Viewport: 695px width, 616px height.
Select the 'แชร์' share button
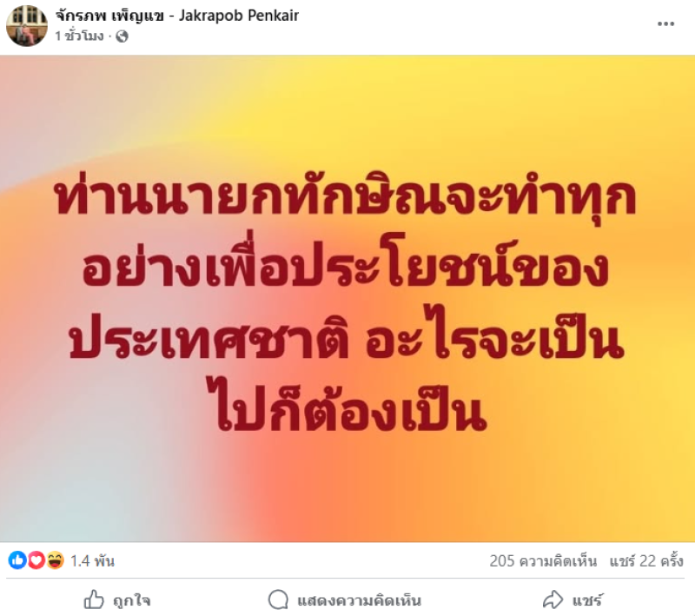tap(587, 601)
